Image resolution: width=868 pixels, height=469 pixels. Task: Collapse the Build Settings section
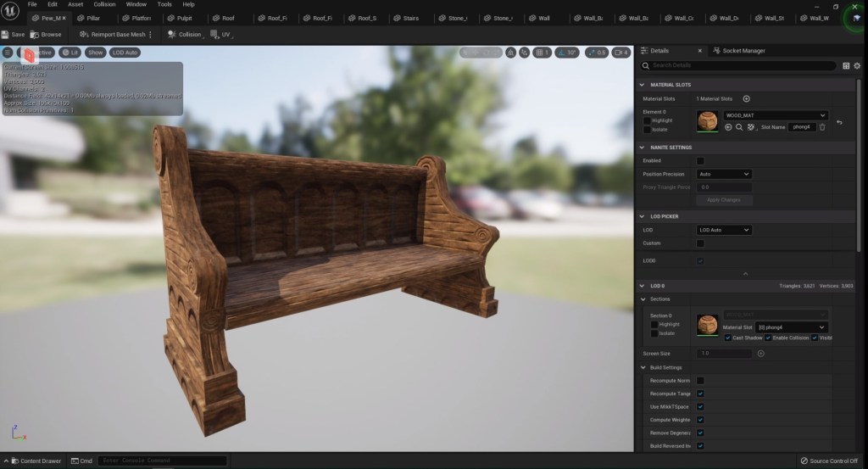click(x=642, y=367)
